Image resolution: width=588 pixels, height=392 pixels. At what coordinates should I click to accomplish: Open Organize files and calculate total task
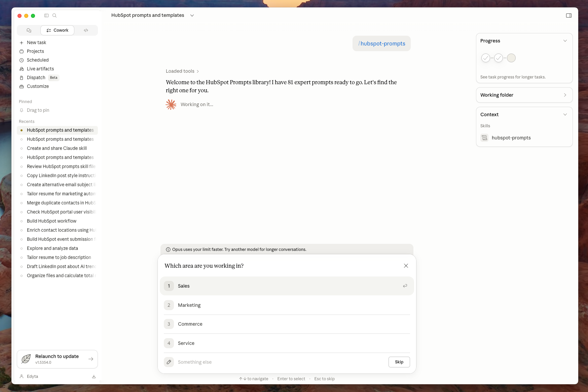click(57, 275)
